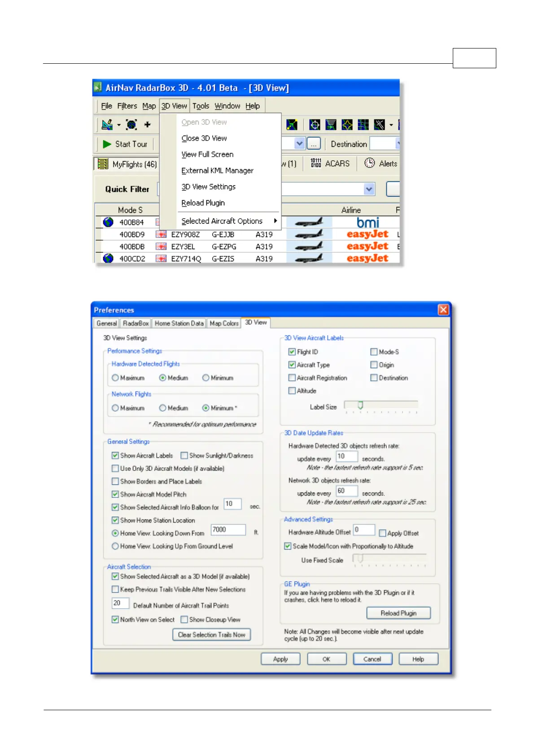534x756 pixels.
Task: Check the Mode-S label checkbox
Action: [x=374, y=352]
